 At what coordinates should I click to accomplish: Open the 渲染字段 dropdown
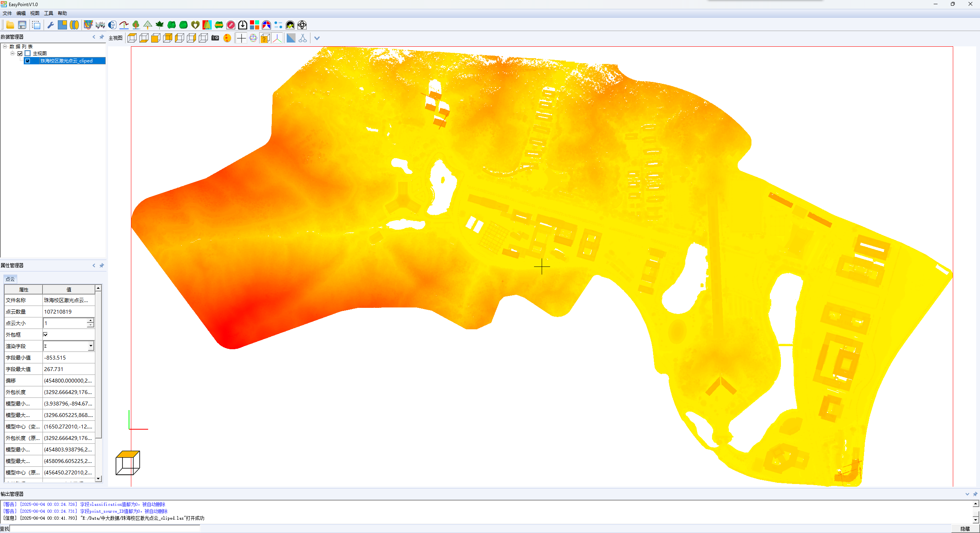(91, 346)
